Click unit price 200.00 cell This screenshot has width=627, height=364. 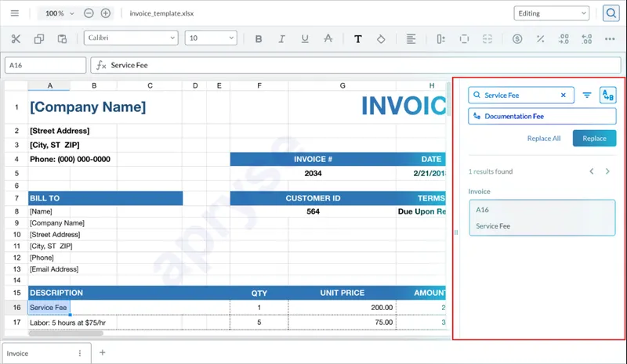[342, 308]
